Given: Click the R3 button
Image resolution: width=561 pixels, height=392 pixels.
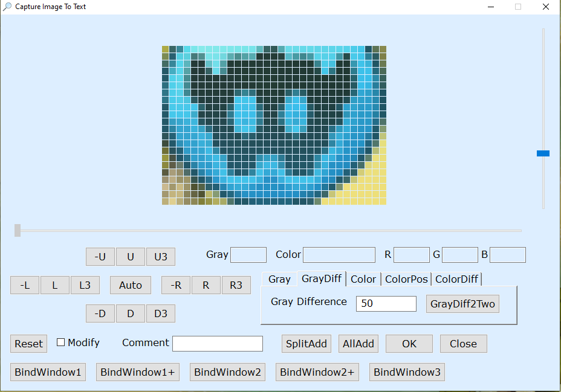Looking at the screenshot, I should [x=236, y=285].
